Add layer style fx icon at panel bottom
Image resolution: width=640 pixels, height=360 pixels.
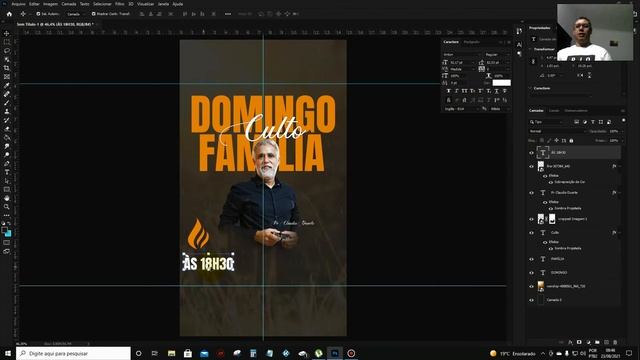[570, 342]
